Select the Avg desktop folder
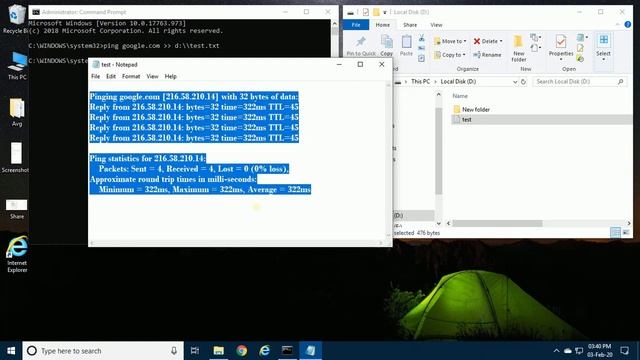The image size is (640, 360). coord(17,112)
